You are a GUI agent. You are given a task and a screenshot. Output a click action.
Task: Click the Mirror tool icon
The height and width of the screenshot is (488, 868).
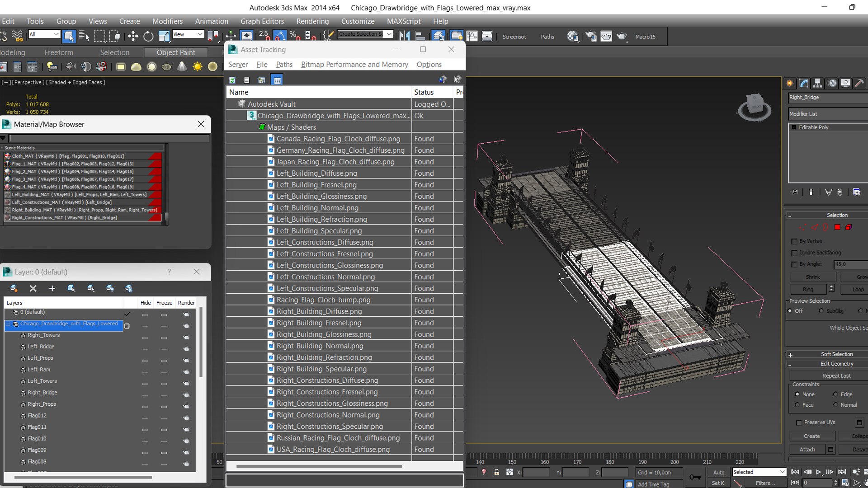[405, 36]
